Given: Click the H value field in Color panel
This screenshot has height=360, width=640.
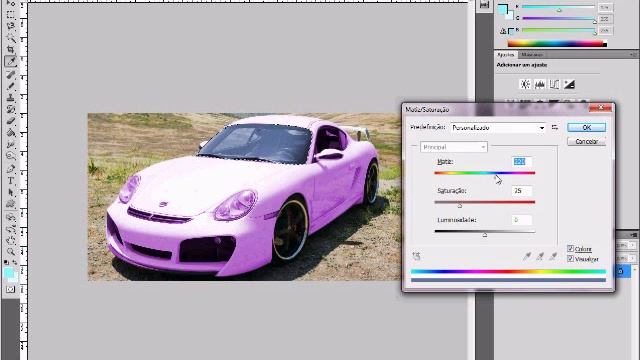Looking at the screenshot, I should (605, 7).
